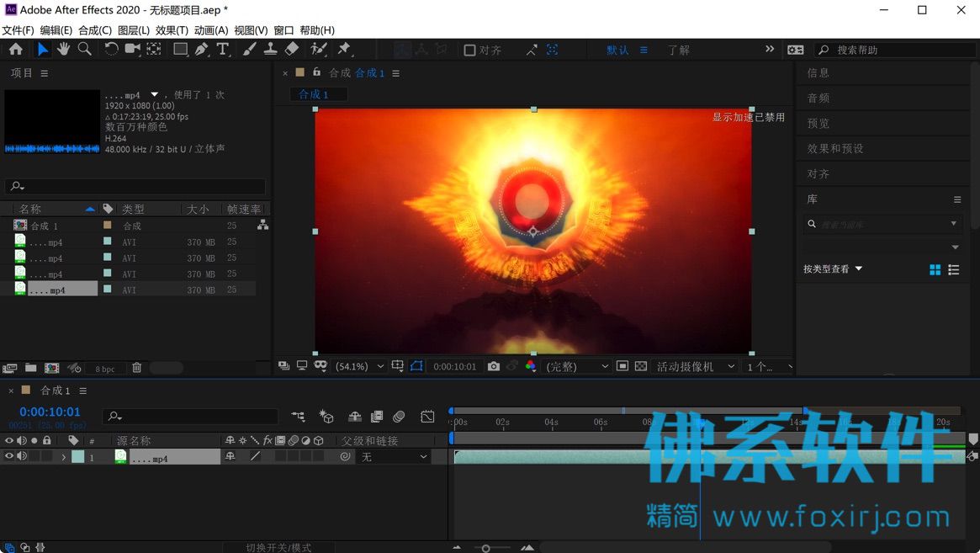Screen dimensions: 980x553
Task: Click the current time 0:00:10:01 display
Action: [x=50, y=412]
